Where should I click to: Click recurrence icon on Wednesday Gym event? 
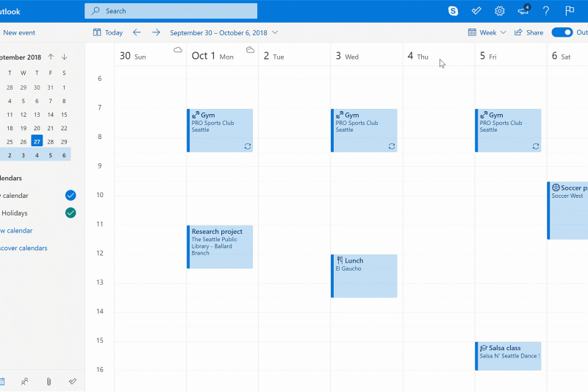[392, 146]
